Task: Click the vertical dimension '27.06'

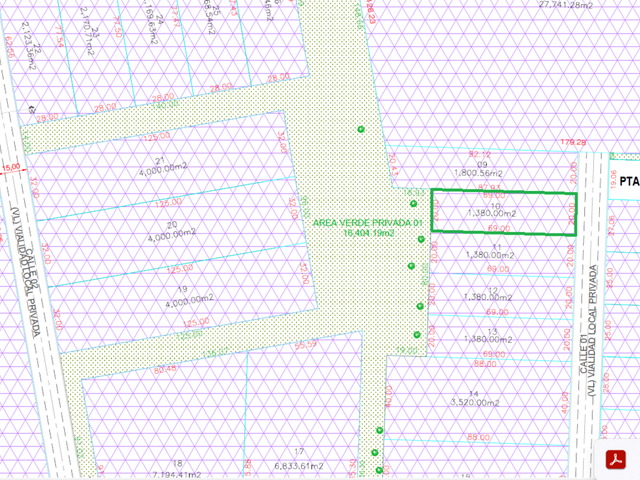Action: pyautogui.click(x=611, y=225)
